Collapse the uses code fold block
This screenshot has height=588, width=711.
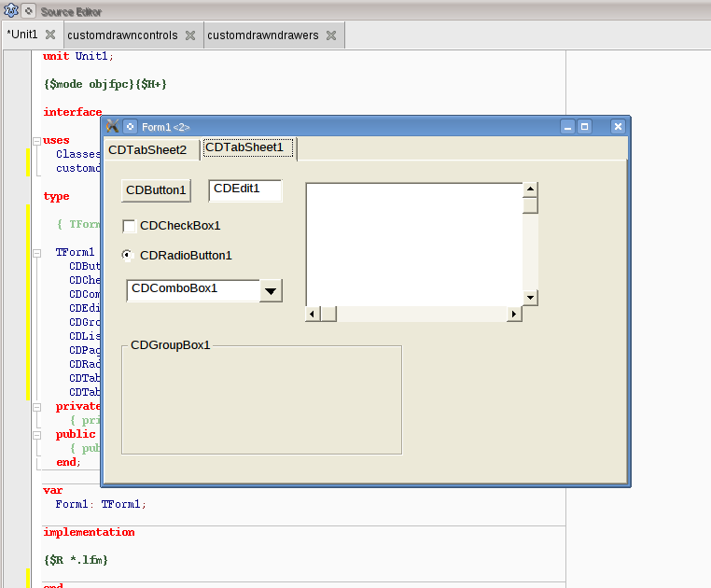[36, 141]
